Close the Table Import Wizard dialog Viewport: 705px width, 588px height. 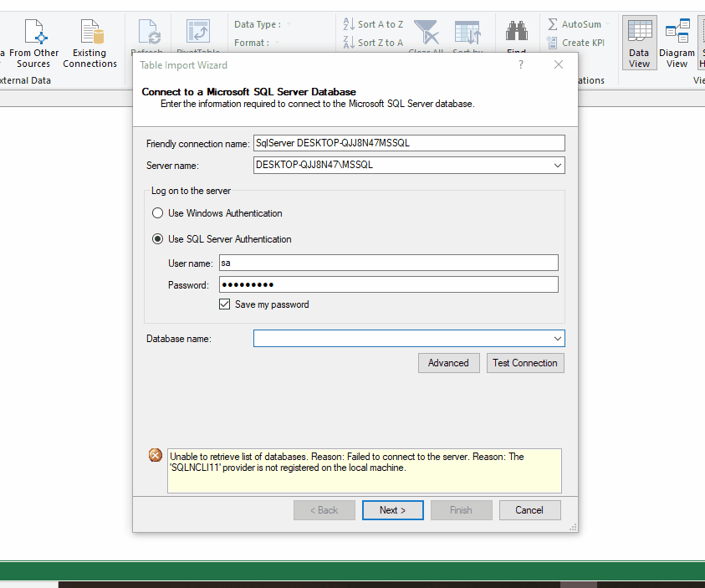click(x=559, y=64)
